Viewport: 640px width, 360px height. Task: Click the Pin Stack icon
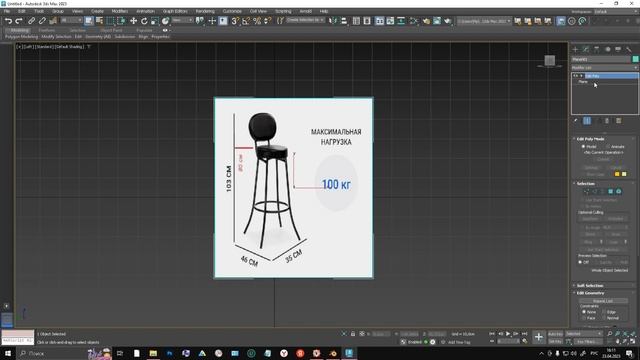[x=576, y=121]
